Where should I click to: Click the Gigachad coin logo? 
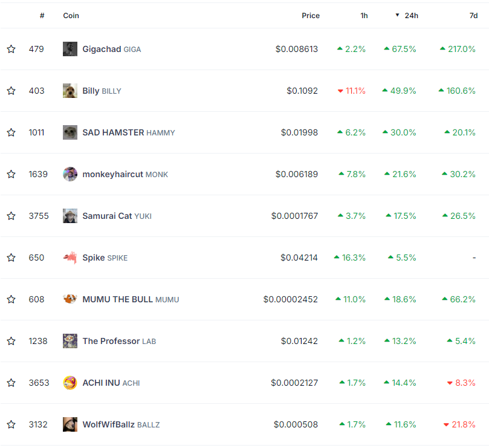click(x=70, y=49)
